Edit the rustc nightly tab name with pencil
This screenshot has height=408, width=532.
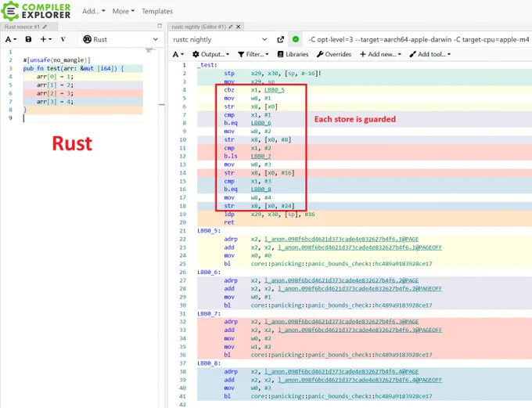(x=231, y=27)
